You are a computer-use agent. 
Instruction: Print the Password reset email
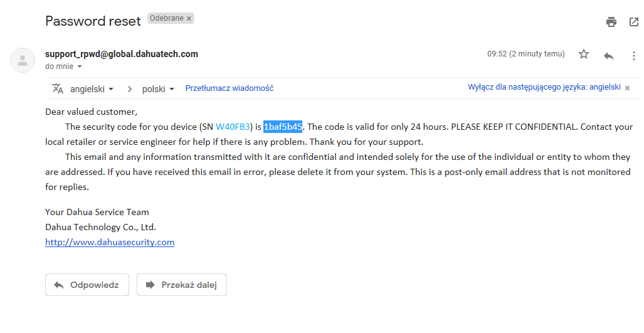(x=611, y=22)
